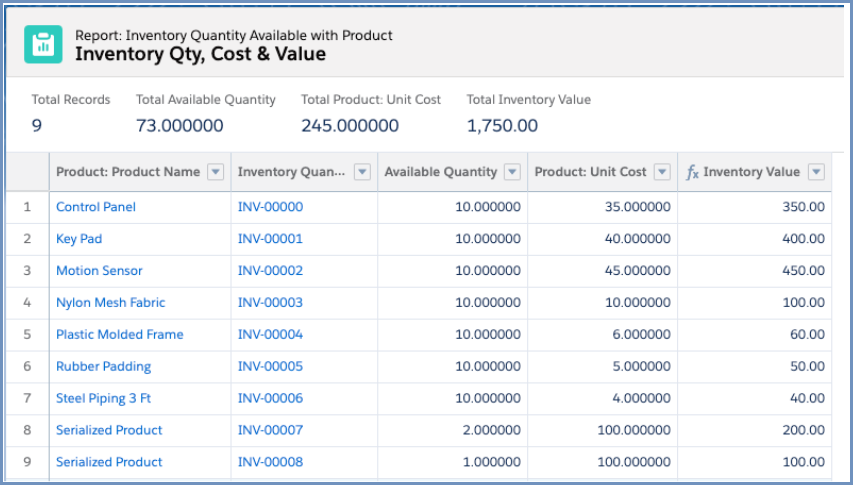Image resolution: width=853 pixels, height=485 pixels.
Task: Click the Available Quantity column header text
Action: [x=441, y=172]
